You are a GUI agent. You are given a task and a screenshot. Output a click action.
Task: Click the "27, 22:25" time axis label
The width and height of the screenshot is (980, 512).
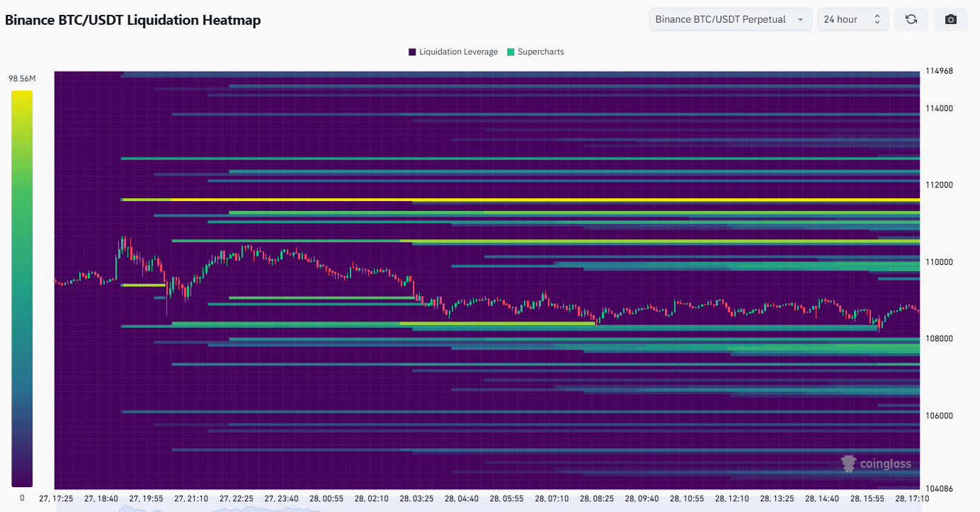(237, 499)
